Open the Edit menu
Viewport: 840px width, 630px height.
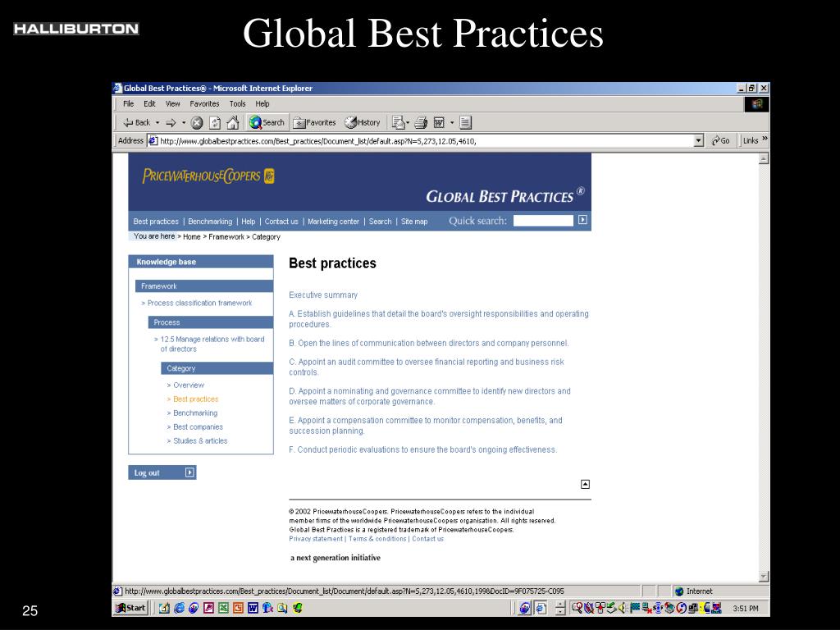149,104
